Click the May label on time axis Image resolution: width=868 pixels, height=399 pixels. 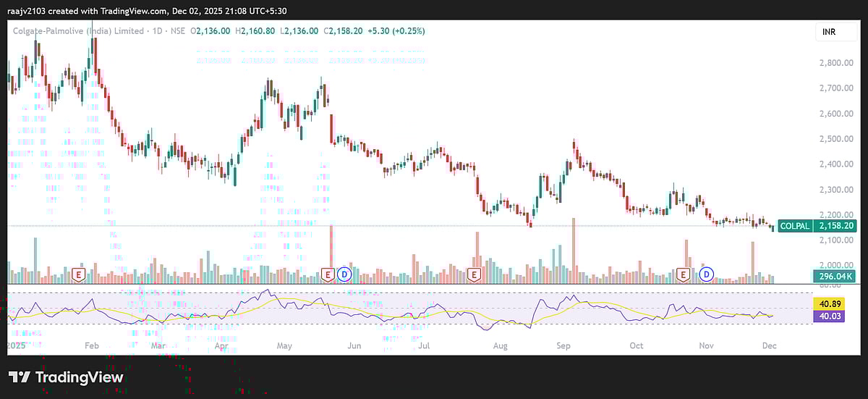point(284,346)
